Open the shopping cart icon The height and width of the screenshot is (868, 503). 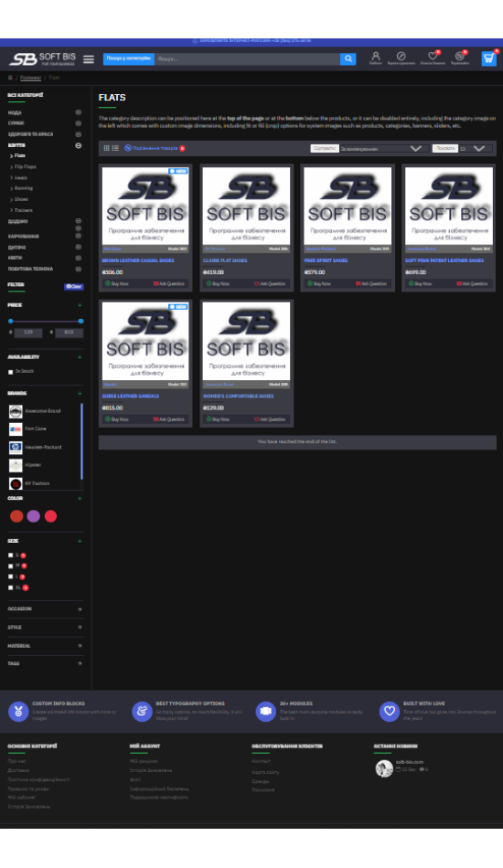pos(488,58)
